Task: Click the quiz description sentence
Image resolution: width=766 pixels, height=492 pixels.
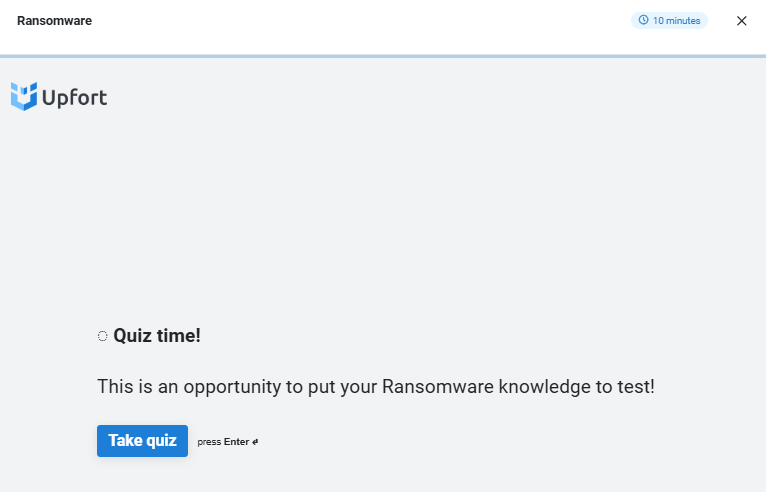Action: point(376,386)
